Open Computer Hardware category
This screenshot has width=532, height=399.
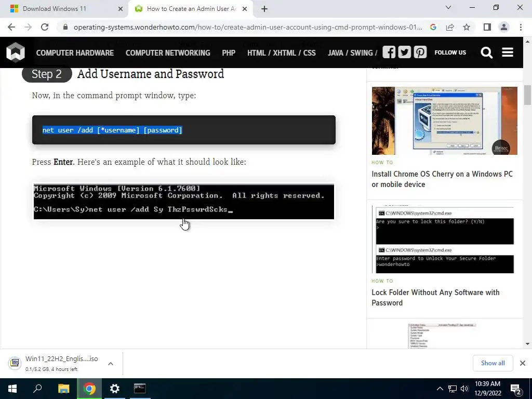(75, 53)
